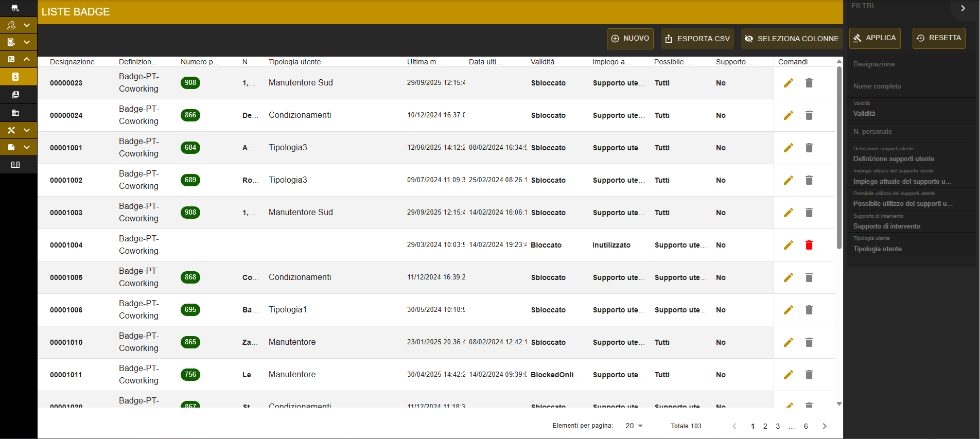Viewport: 980px width, 439px height.
Task: Select 'Inutilizzato' cell of badge 00001004
Action: (611, 245)
